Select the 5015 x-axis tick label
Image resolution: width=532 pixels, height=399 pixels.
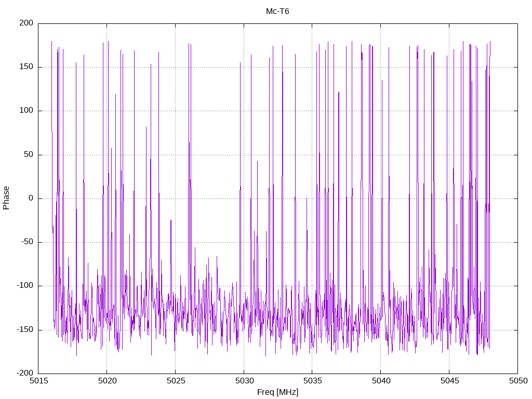(x=38, y=381)
